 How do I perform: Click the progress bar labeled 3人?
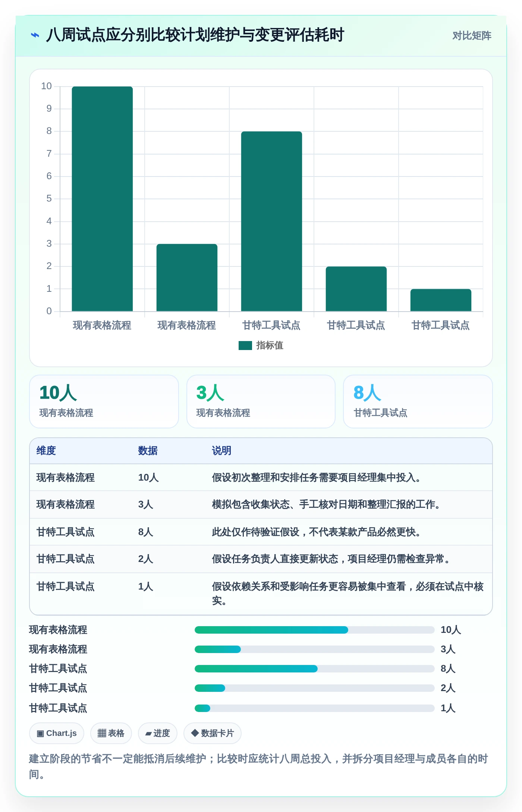click(x=315, y=649)
